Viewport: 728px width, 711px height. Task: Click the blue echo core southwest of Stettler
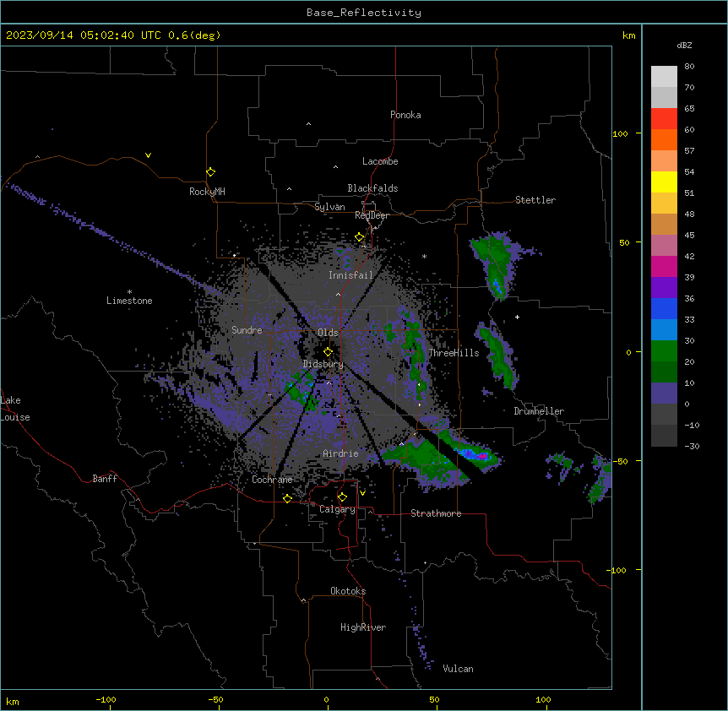497,286
